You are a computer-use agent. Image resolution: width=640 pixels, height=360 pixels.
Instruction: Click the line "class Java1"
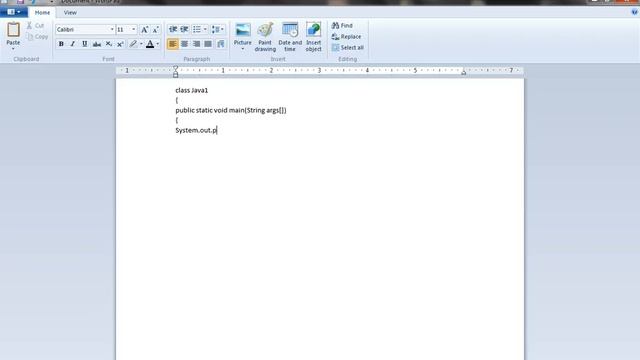[192, 90]
